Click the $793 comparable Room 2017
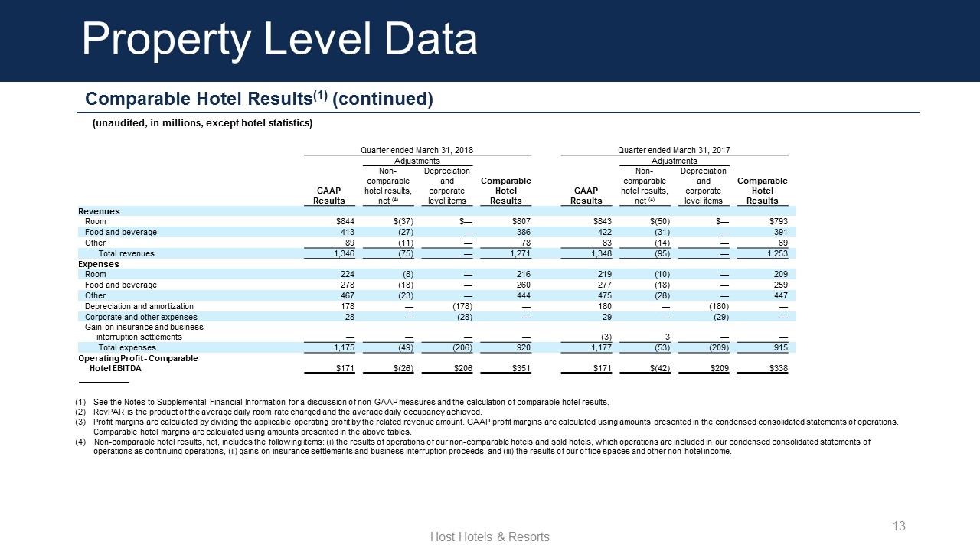The image size is (980, 551). [x=778, y=222]
